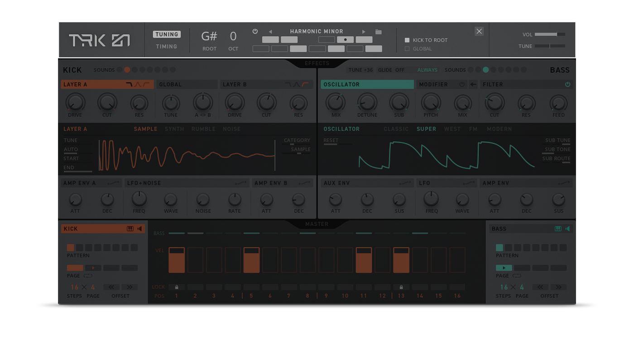Click the Layer A header button
This screenshot has width=634, height=364.
tap(107, 84)
